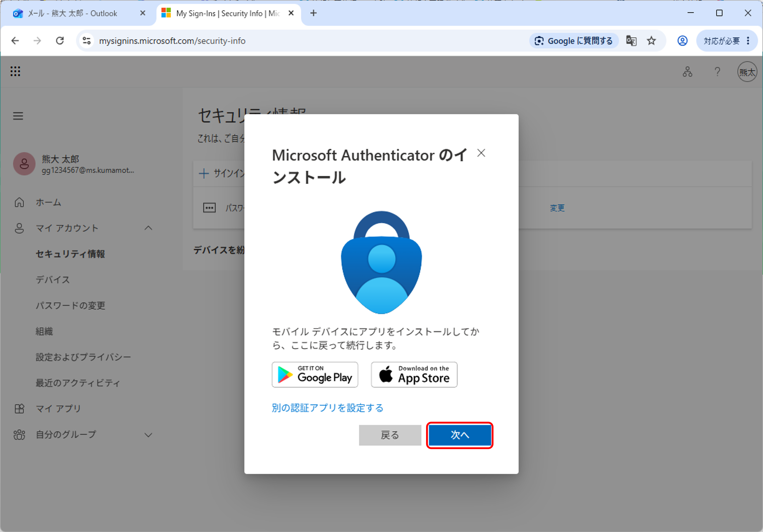
Task: Click the 次へ button in the dialog
Action: coord(460,435)
